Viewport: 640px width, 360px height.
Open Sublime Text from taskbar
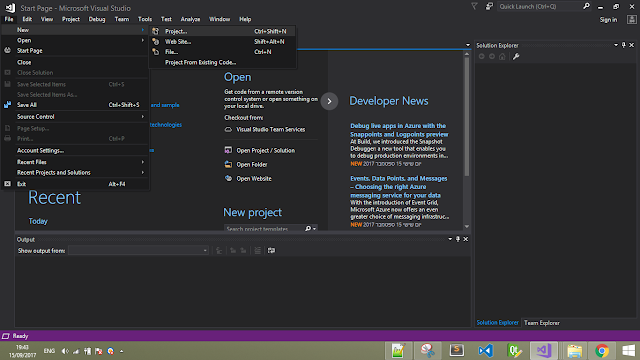(456, 350)
